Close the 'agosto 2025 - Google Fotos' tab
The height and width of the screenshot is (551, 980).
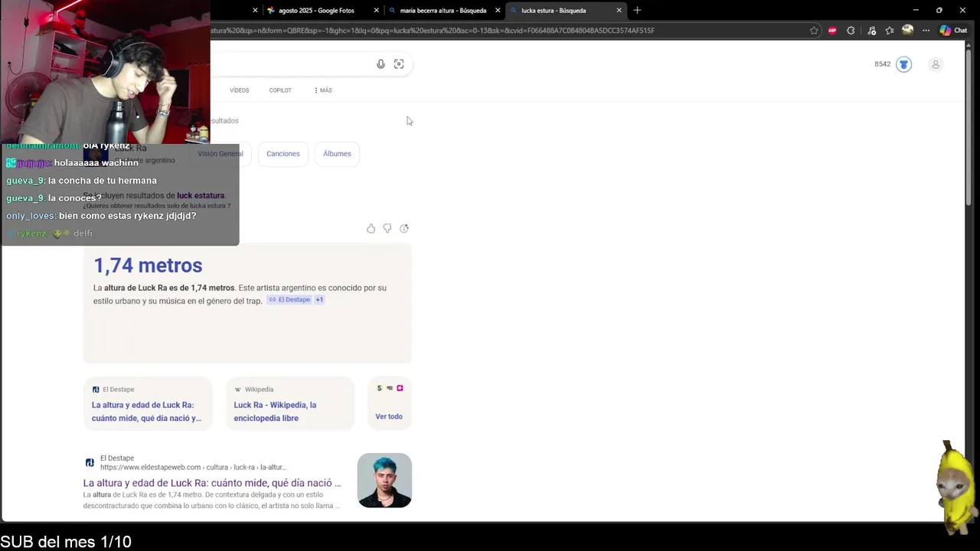(376, 10)
